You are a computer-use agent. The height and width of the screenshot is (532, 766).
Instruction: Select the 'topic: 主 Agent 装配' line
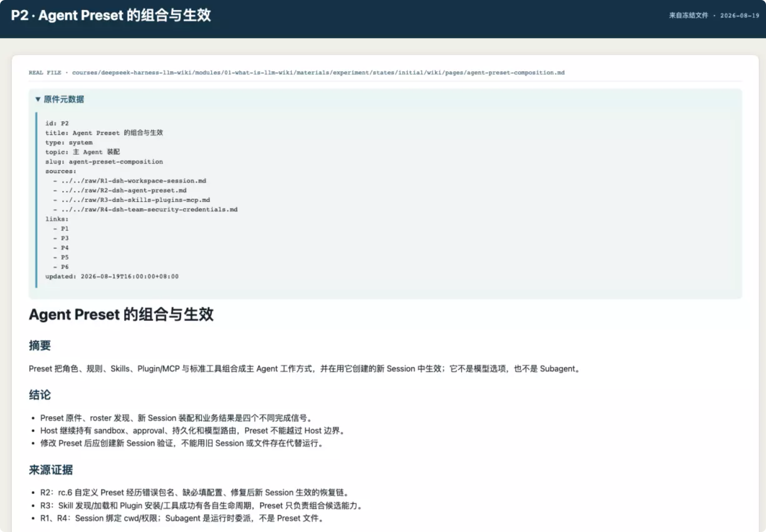[x=83, y=152]
